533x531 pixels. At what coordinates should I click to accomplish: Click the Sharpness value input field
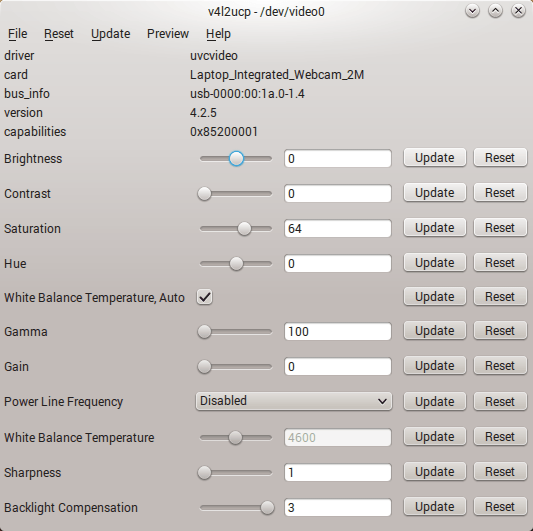click(x=338, y=473)
